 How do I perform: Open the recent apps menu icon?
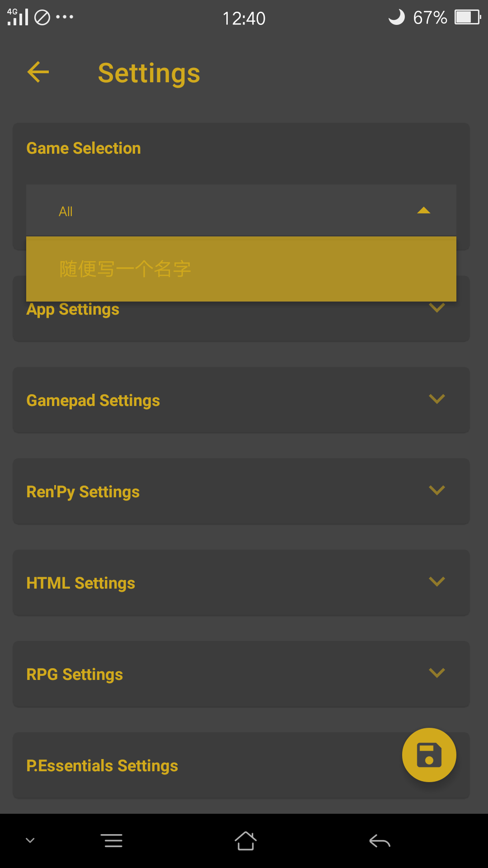pos(112,841)
